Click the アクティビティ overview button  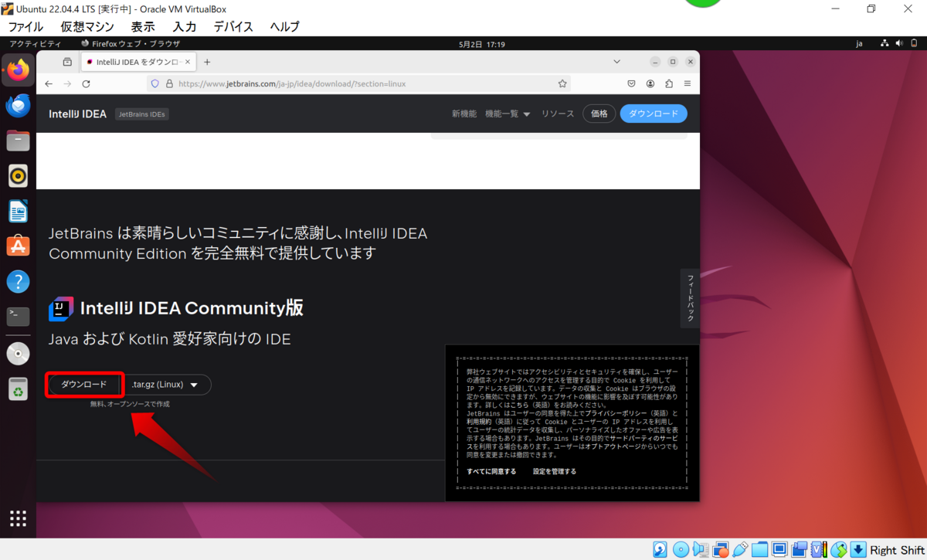coord(36,44)
